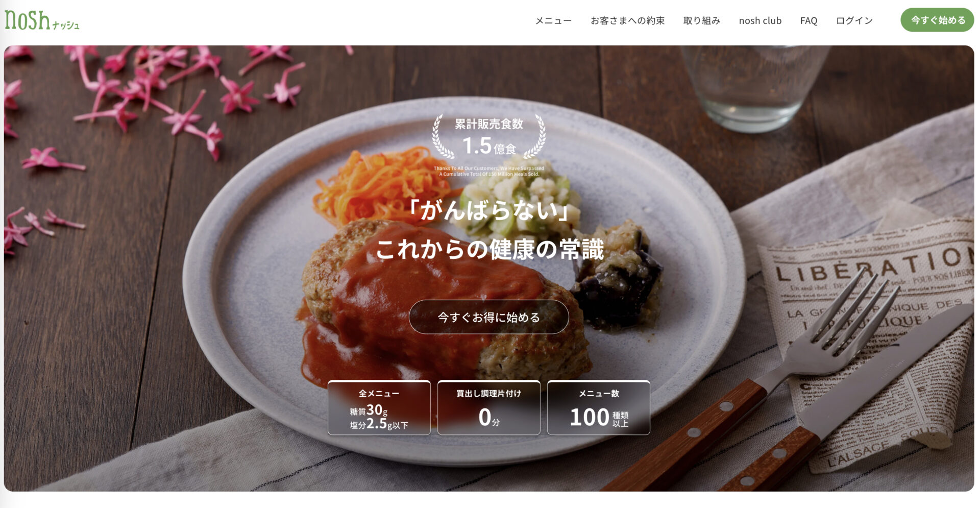Select the メニュー数 100種類以上 card

point(598,407)
